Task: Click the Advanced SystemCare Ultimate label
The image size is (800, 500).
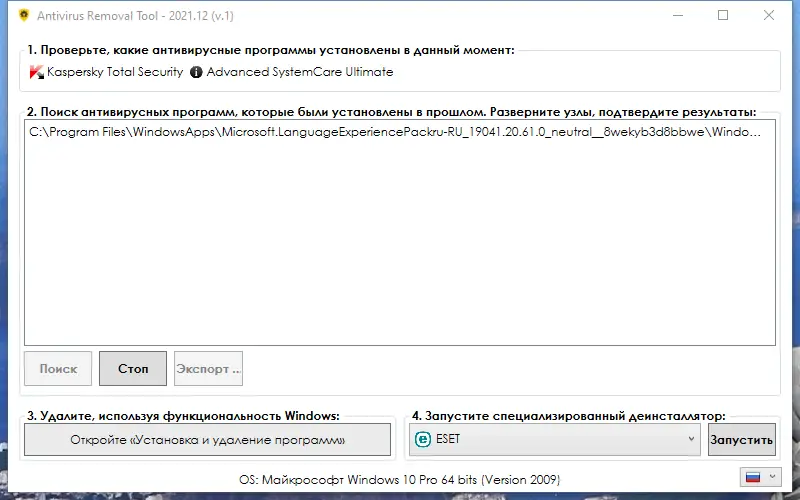Action: tap(300, 72)
